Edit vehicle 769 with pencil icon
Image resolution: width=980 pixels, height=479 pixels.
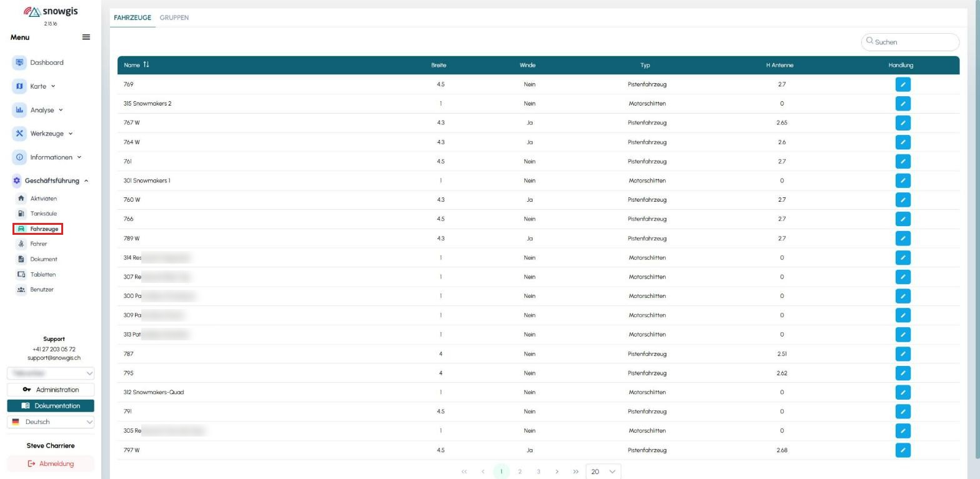click(902, 84)
